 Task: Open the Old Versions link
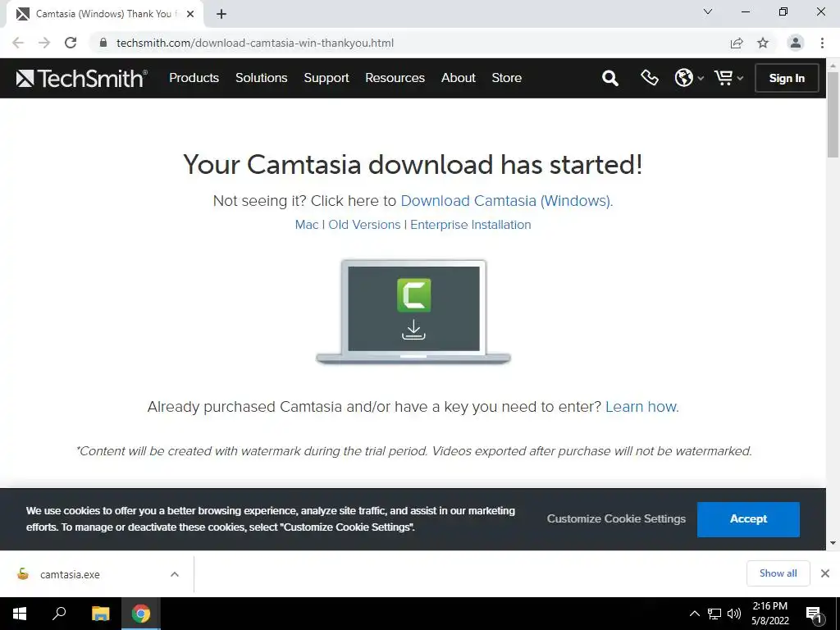point(364,225)
